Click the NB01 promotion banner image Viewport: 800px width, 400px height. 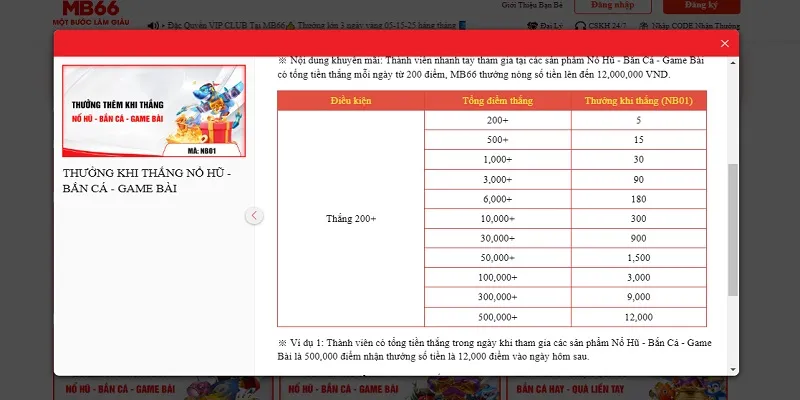(153, 111)
